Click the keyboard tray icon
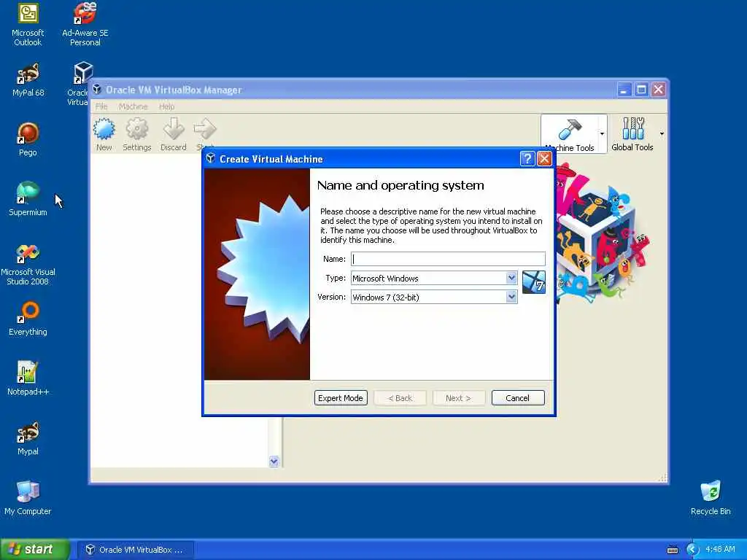The height and width of the screenshot is (560, 747). [x=672, y=550]
